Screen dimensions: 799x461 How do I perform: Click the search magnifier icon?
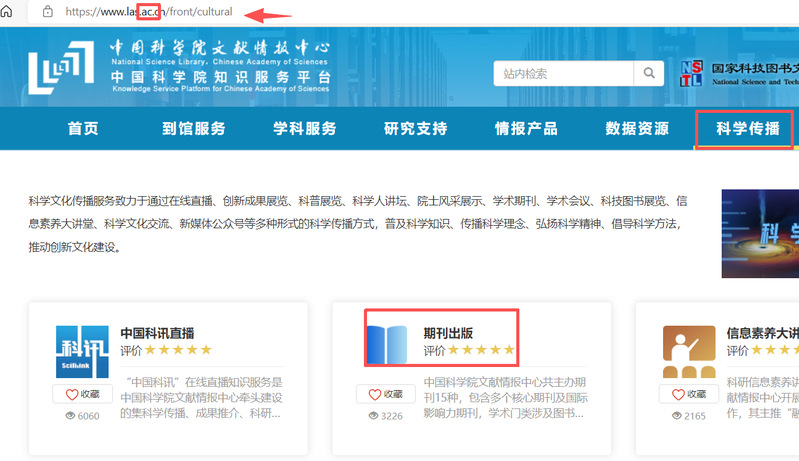click(648, 73)
